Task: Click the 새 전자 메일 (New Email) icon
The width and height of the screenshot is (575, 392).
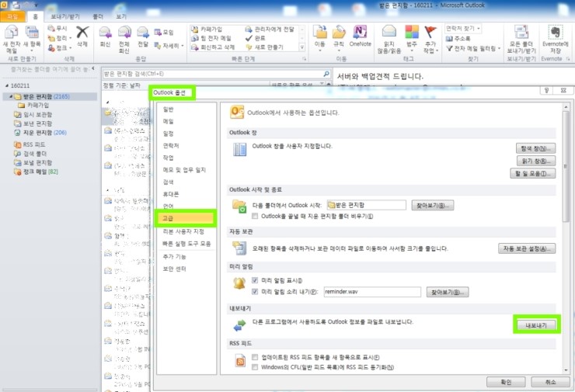Action: (x=12, y=33)
